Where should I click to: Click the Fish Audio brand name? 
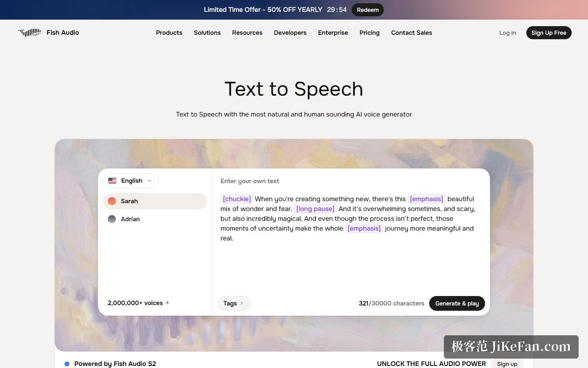coord(63,33)
